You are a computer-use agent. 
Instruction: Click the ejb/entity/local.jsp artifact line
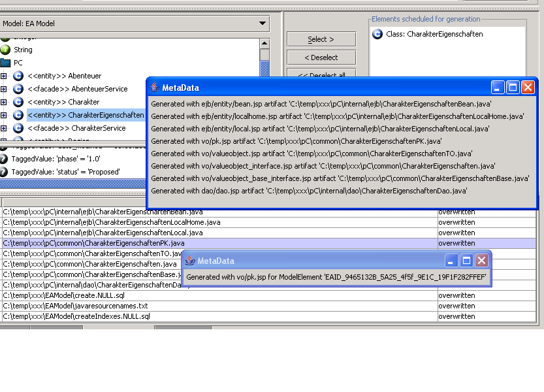(320, 129)
